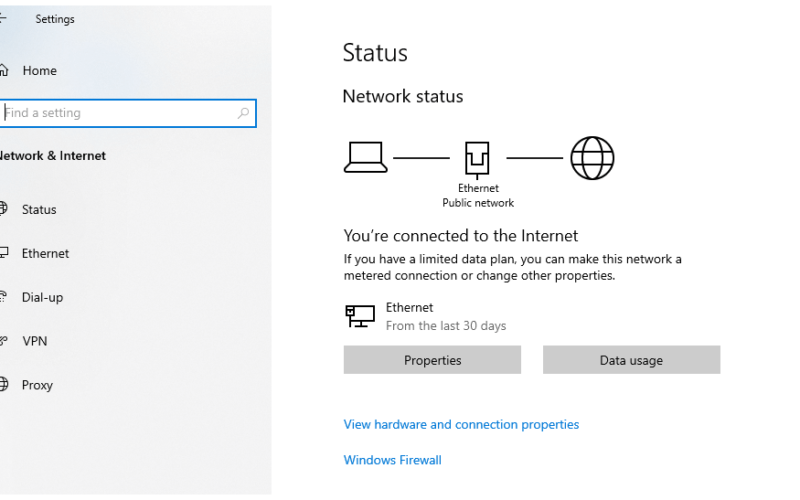Click the back arrow in Settings header

point(3,18)
